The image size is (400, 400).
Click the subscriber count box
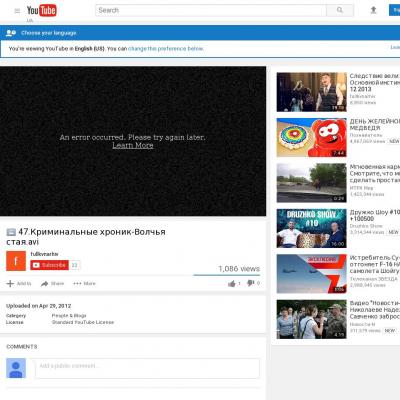click(75, 265)
